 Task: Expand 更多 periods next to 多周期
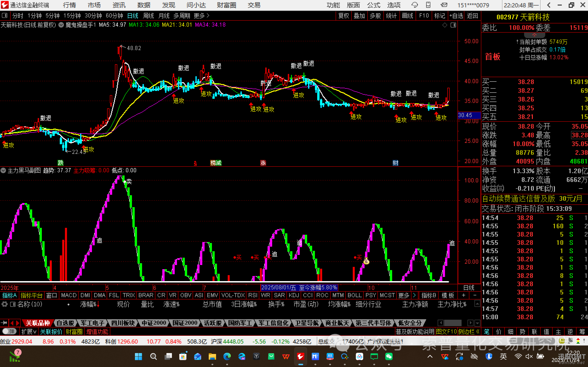(202, 16)
